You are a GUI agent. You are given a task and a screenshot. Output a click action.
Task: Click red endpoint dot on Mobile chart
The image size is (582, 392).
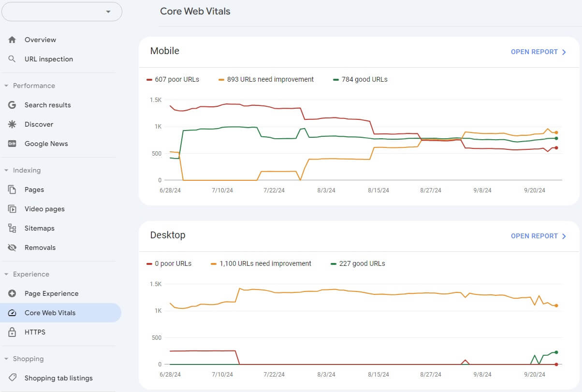(556, 148)
